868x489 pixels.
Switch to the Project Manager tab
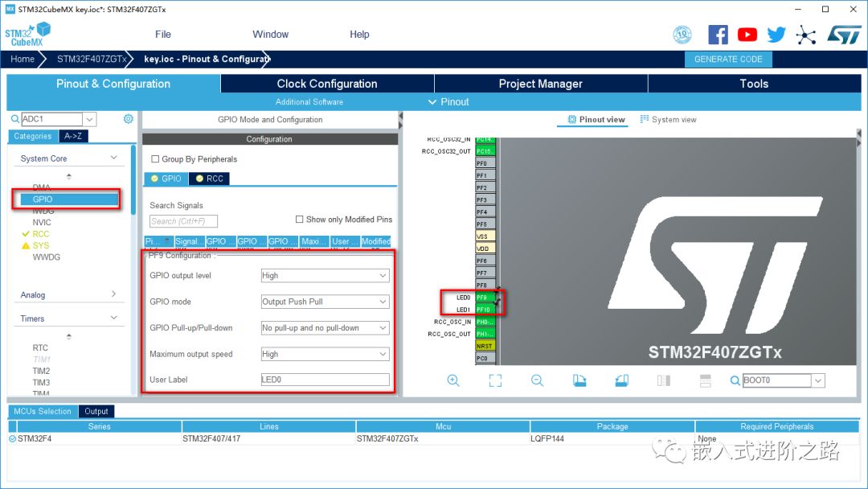(x=541, y=84)
